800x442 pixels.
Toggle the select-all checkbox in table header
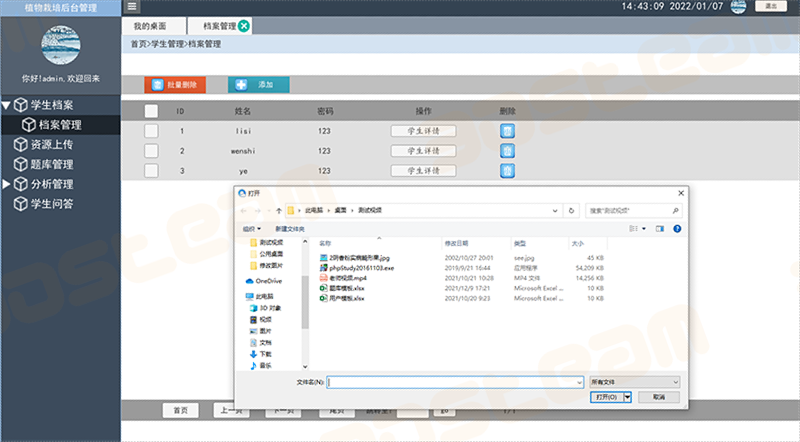click(x=151, y=111)
